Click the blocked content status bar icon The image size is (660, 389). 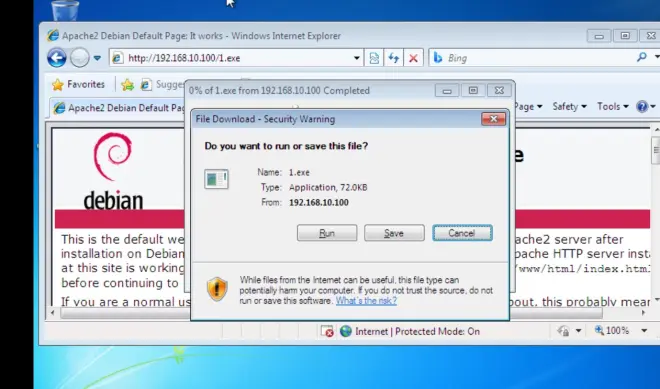327,331
